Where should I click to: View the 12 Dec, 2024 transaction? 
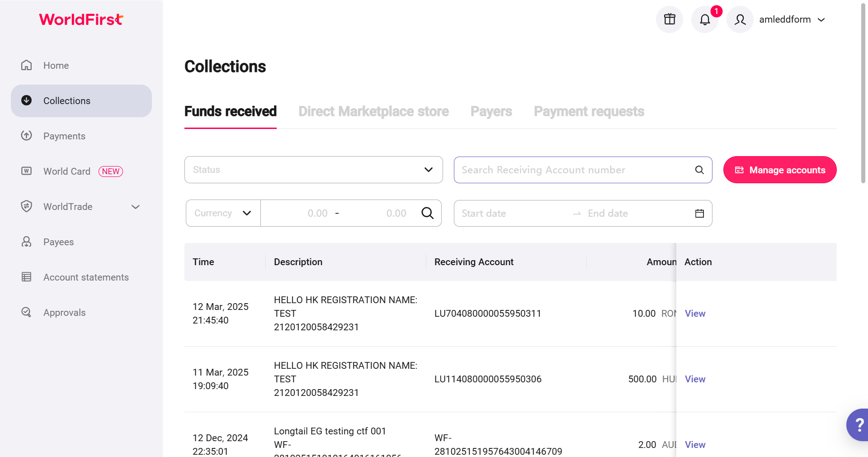click(x=695, y=445)
